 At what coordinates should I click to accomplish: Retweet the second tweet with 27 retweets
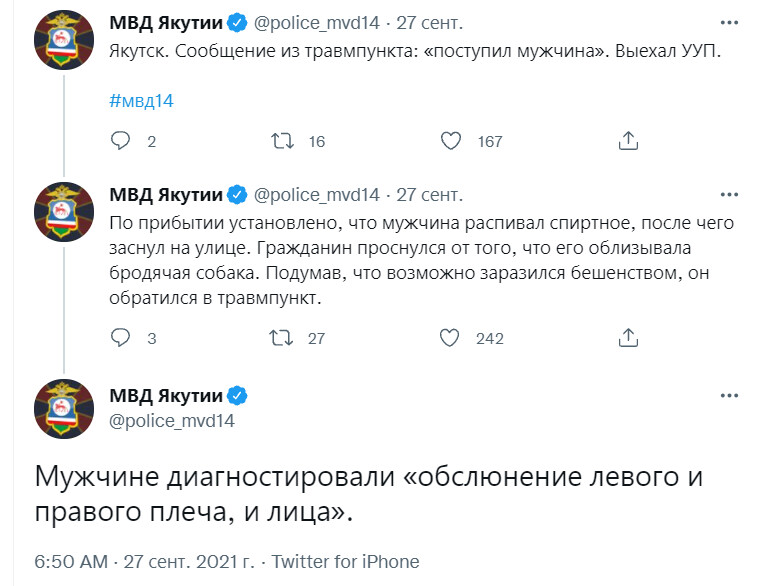[x=281, y=338]
